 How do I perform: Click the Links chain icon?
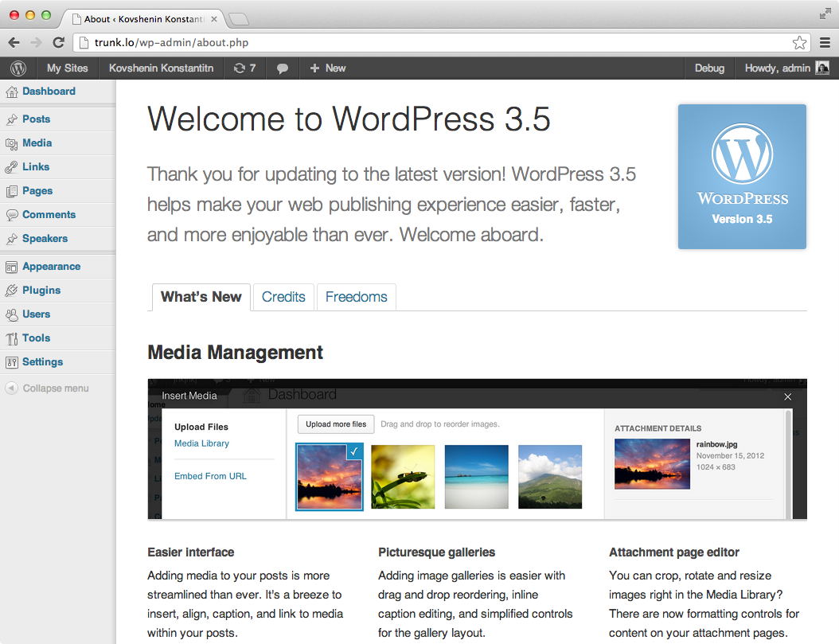[12, 167]
